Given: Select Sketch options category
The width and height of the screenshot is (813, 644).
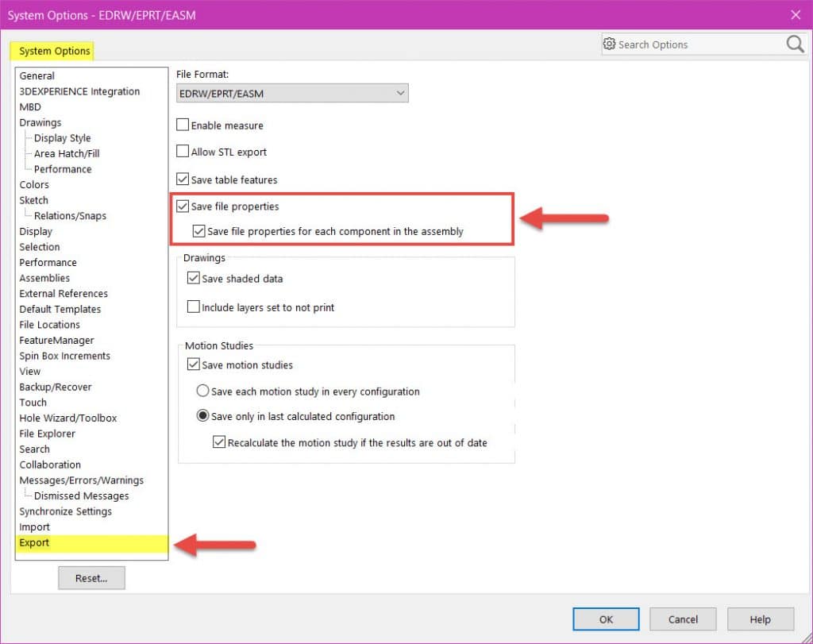Looking at the screenshot, I should [x=33, y=200].
